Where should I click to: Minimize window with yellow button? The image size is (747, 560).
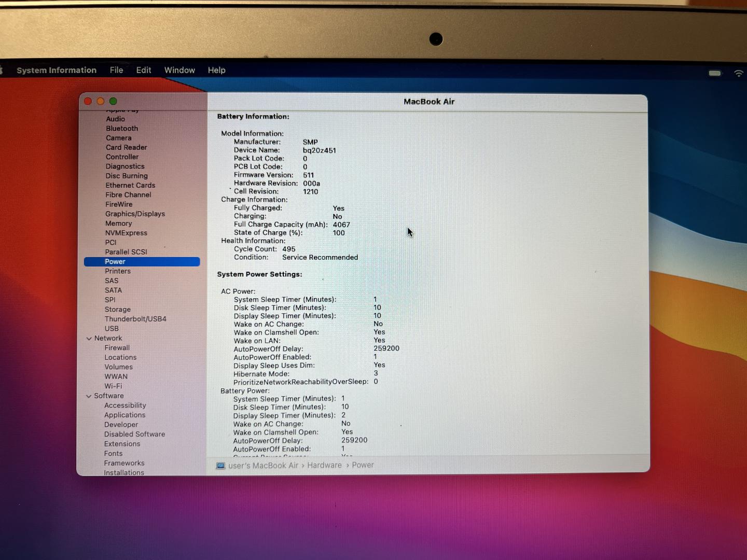tap(101, 101)
